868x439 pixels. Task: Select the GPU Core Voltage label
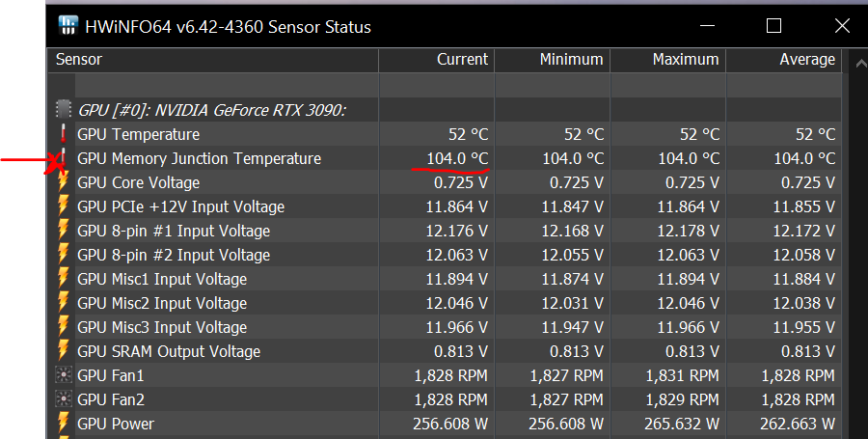(138, 182)
